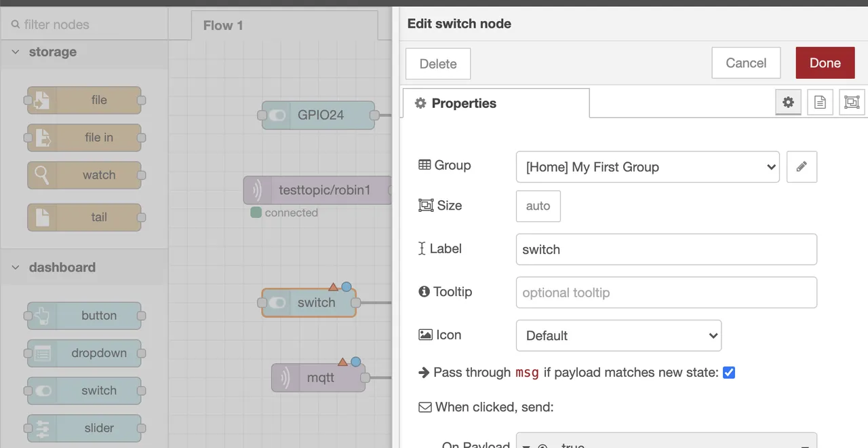Open the Group dropdown selector
Viewport: 868px width, 448px height.
tap(648, 166)
